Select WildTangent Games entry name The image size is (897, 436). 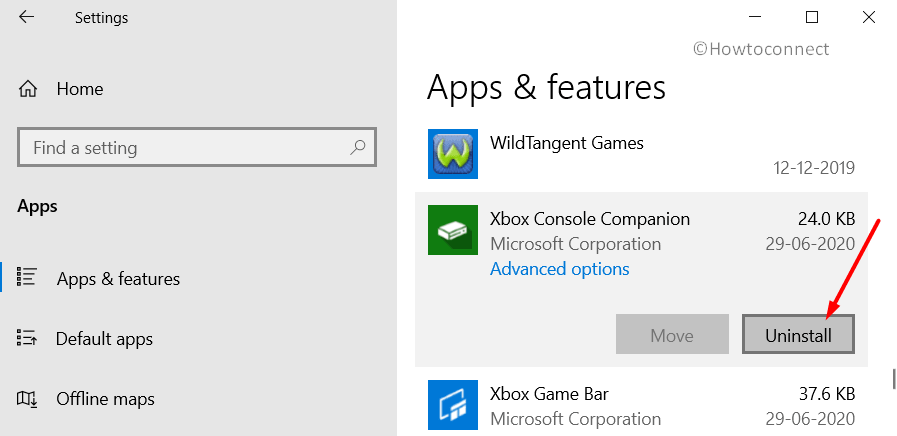[x=566, y=142]
